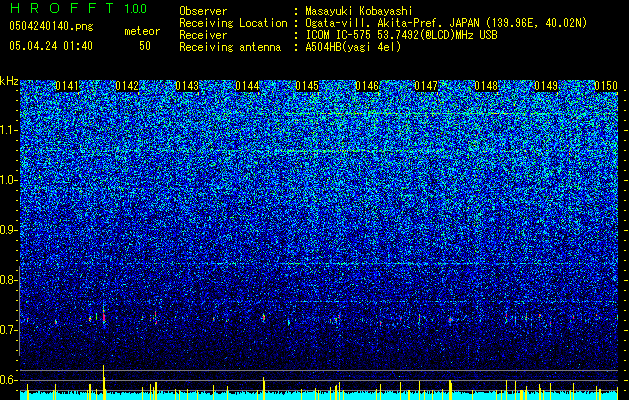The image size is (629, 400).
Task: Select the filename 0504240140.png
Action: point(51,26)
